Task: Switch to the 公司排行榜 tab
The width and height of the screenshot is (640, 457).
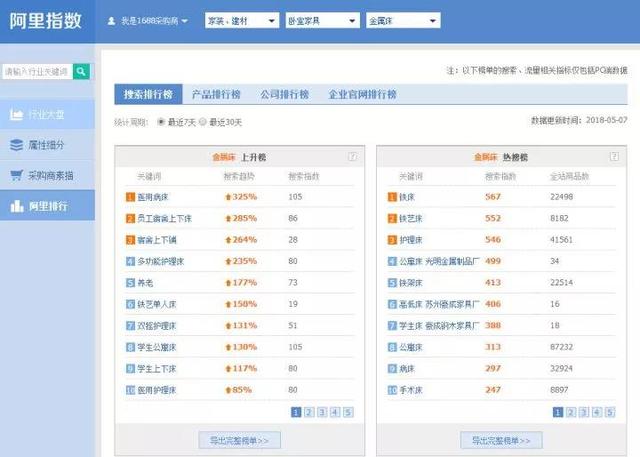Action: pos(284,95)
